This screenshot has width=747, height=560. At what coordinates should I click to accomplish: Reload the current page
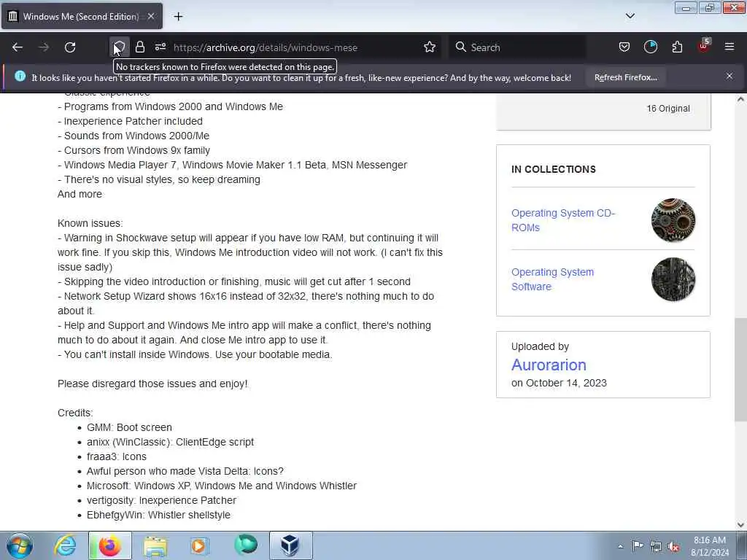(x=70, y=47)
